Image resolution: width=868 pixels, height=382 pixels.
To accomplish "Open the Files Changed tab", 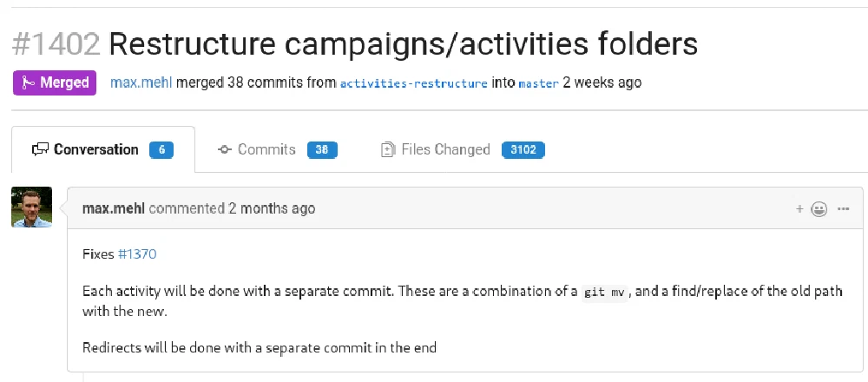I will click(x=445, y=150).
